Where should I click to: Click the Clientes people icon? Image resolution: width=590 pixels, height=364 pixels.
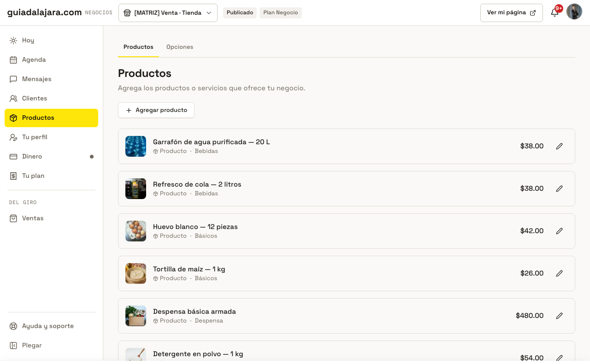pos(13,99)
